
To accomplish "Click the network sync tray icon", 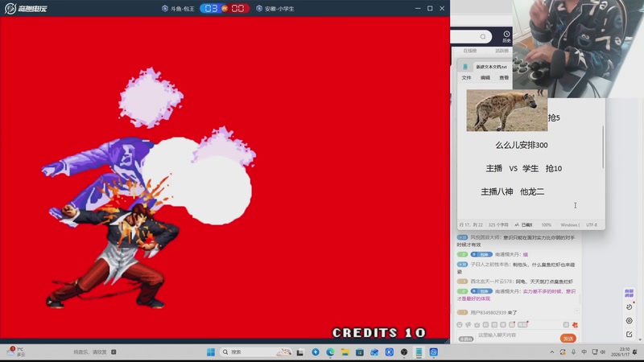I will pos(563,352).
